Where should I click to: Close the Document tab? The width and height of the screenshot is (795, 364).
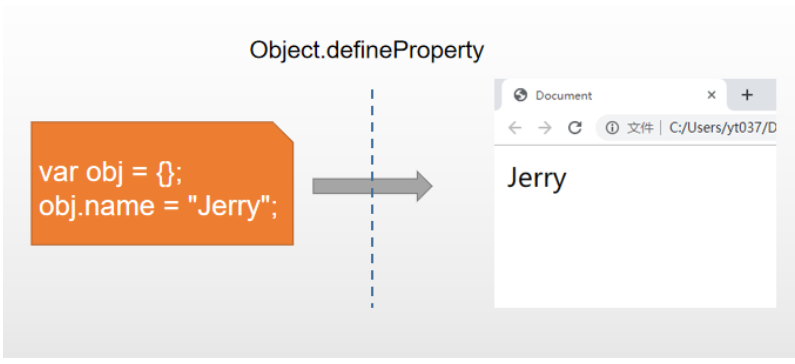point(711,95)
